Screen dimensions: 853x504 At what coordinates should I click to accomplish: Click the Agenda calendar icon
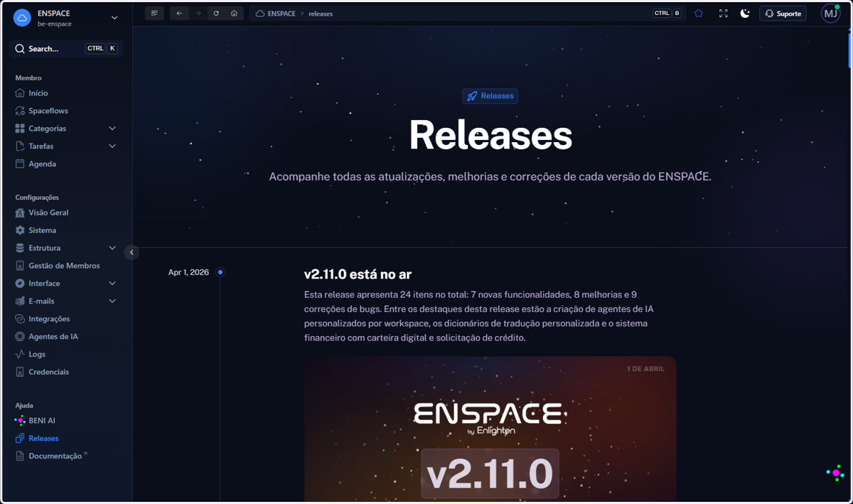click(20, 163)
